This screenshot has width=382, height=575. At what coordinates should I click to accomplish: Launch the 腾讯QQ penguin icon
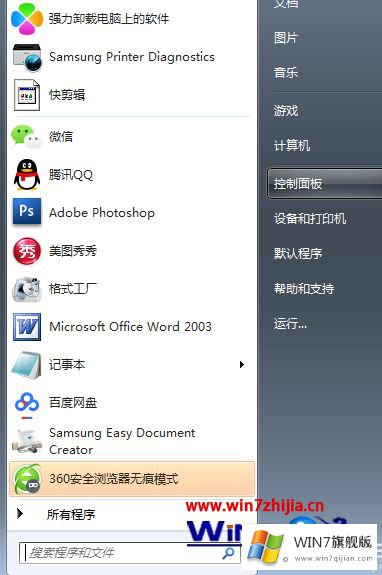27,175
